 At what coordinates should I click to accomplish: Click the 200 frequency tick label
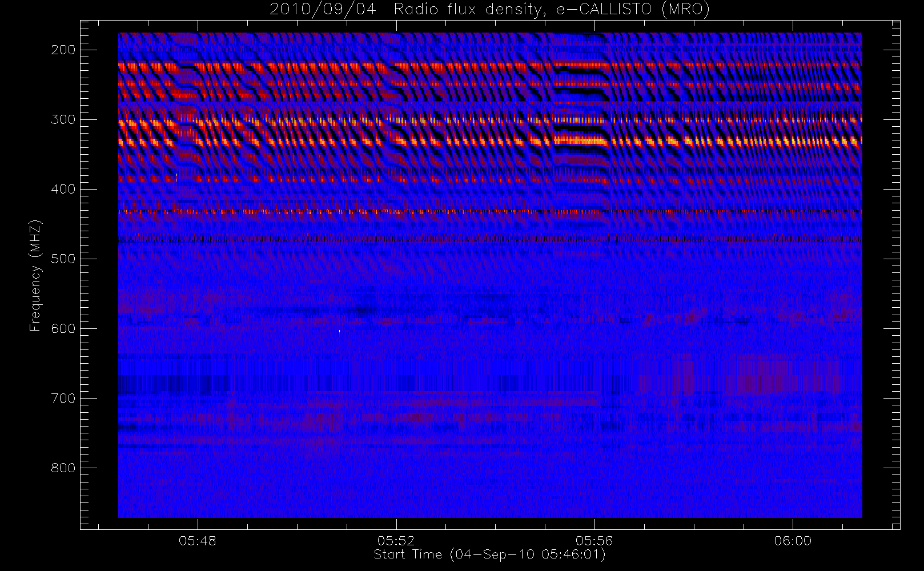[63, 50]
